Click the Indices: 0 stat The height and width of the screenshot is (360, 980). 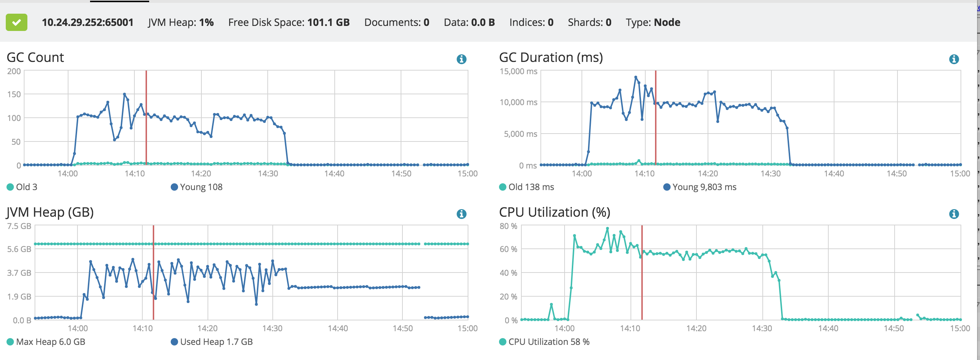pos(531,22)
